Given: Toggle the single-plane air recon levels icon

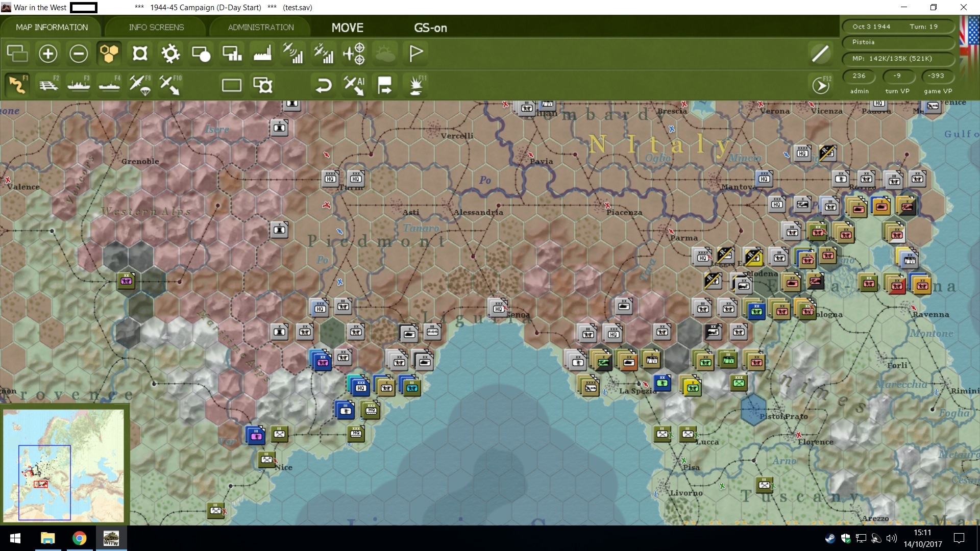Looking at the screenshot, I should point(293,53).
